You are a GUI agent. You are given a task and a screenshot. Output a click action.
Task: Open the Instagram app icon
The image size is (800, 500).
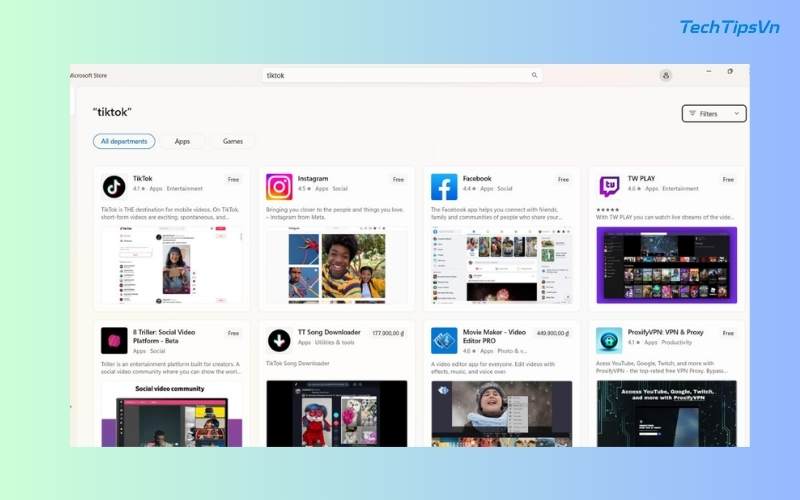(279, 187)
